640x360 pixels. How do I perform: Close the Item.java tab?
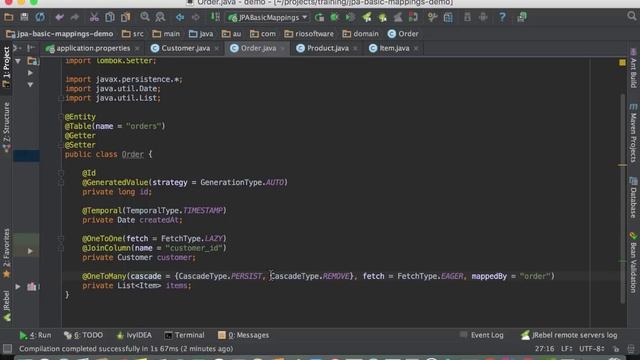(416, 49)
